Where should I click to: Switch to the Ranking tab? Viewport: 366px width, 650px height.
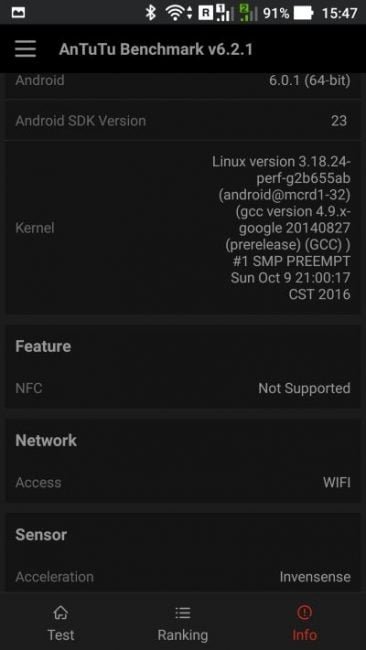(x=183, y=623)
